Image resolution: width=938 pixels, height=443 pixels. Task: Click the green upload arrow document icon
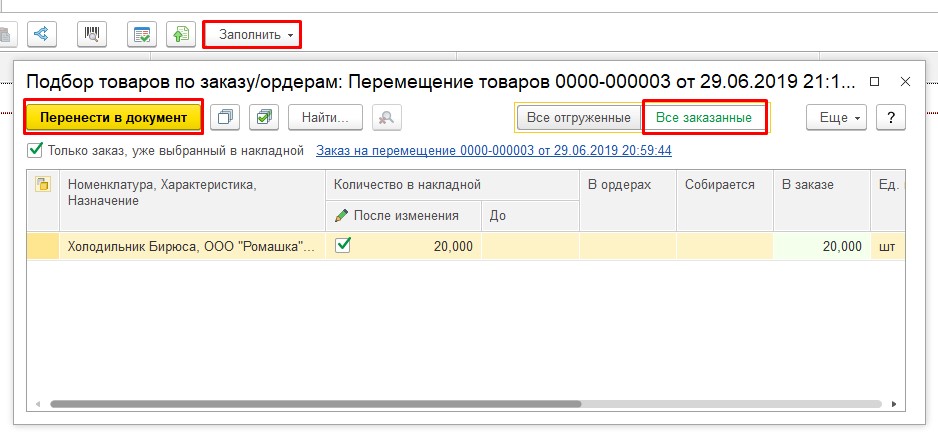click(181, 34)
